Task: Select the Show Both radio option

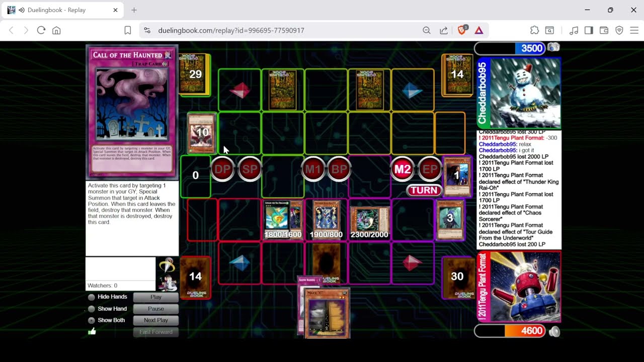Action: 92,320
